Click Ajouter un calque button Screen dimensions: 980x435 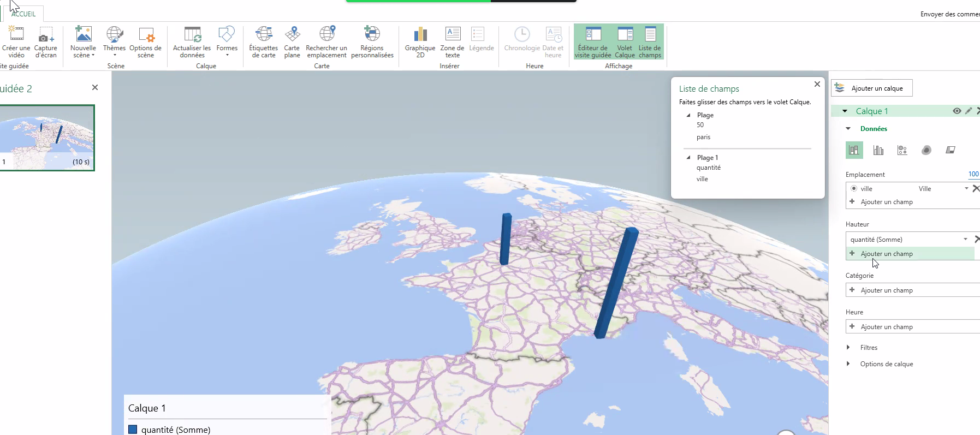(x=872, y=88)
